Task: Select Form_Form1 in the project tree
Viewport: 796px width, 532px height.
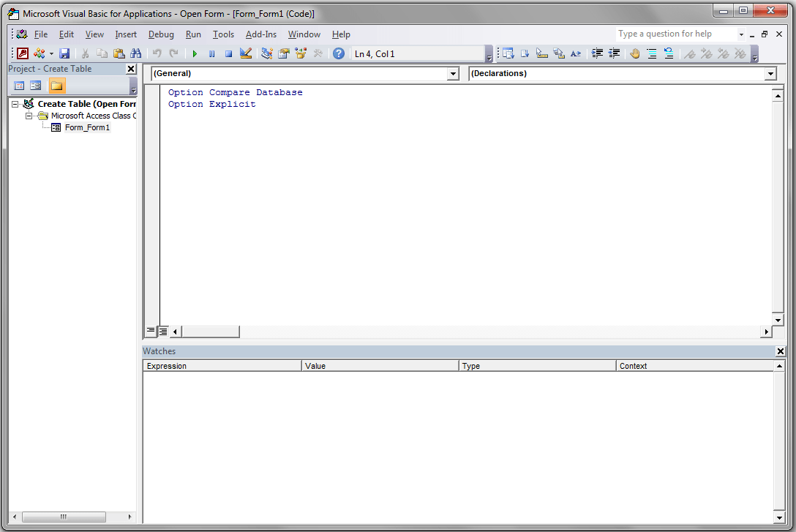Action: (87, 127)
